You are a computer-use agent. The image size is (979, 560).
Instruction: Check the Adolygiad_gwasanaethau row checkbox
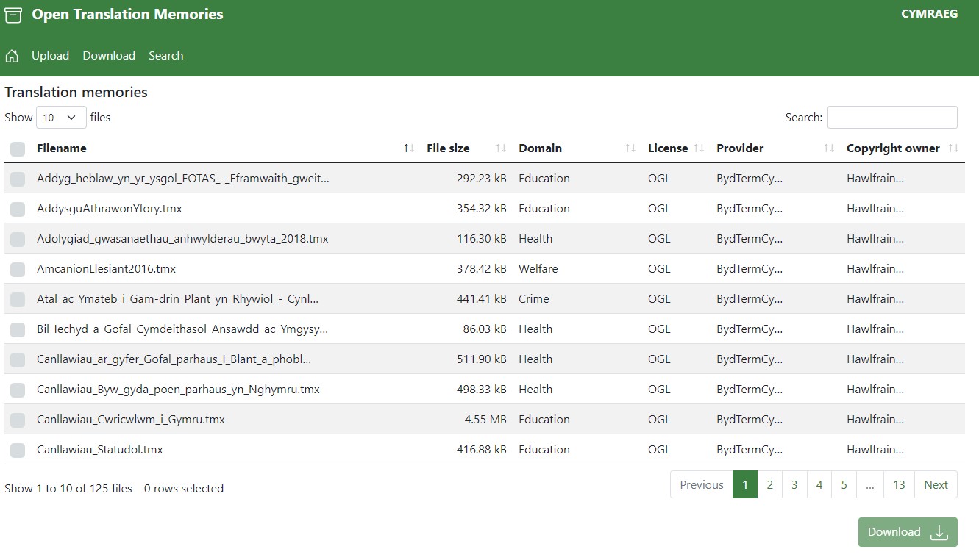coord(18,240)
